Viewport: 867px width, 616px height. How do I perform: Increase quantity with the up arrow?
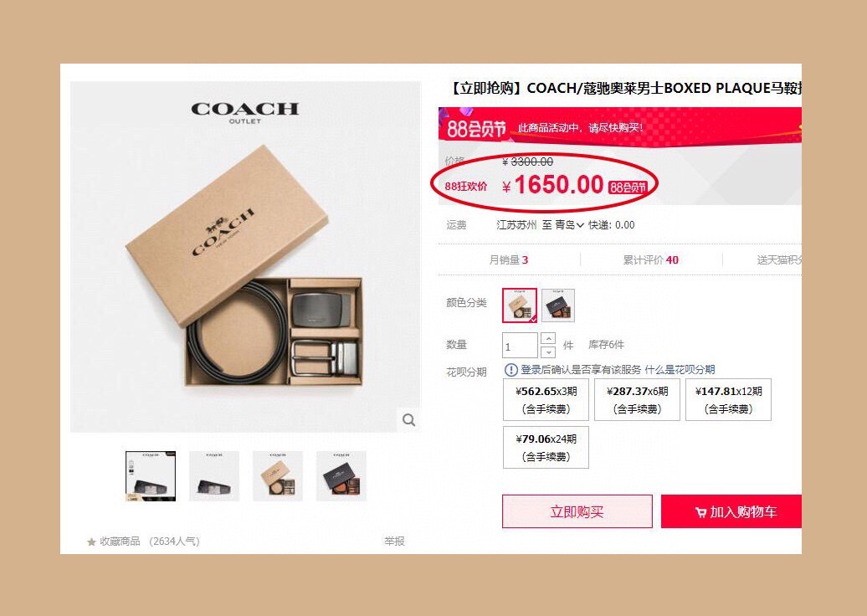click(548, 338)
